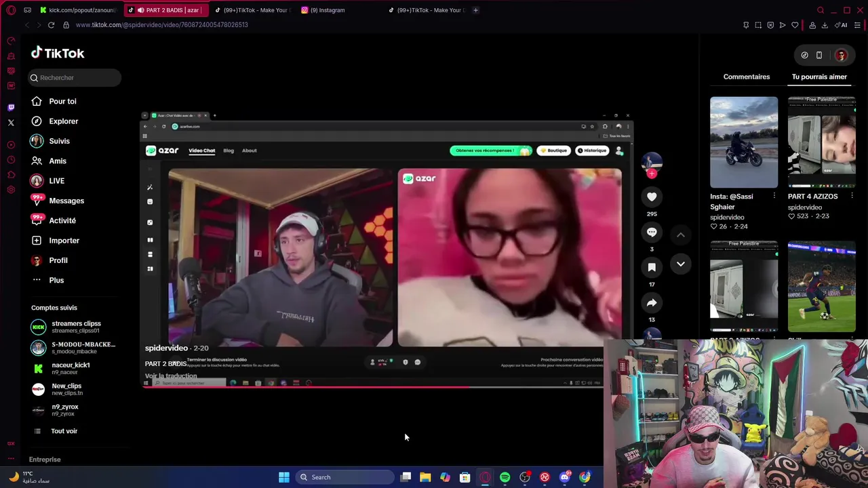868x488 pixels.
Task: Bookmark the video with the save icon
Action: pyautogui.click(x=652, y=267)
